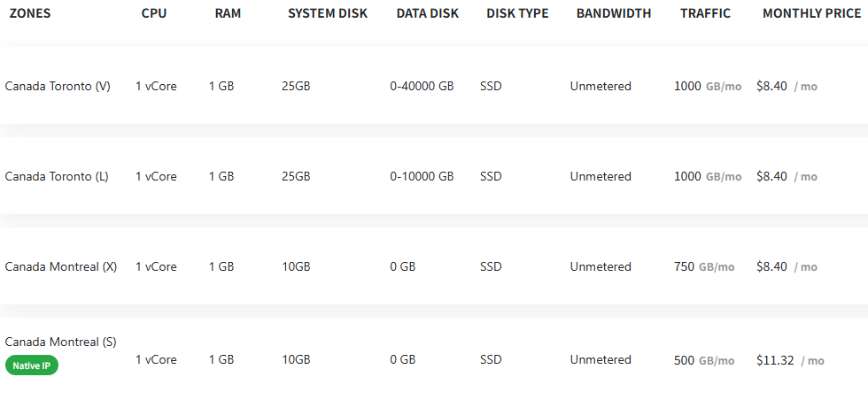Click the Native IP green badge
The width and height of the screenshot is (868, 400).
[32, 365]
